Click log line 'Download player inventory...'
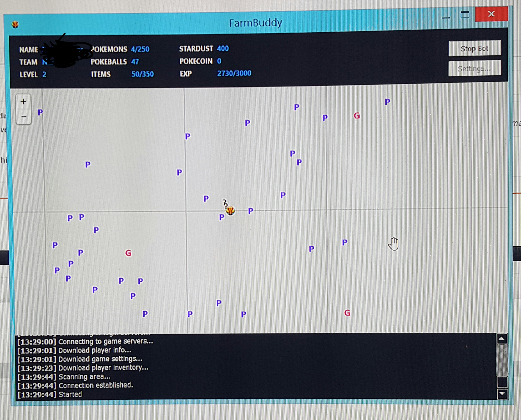 pos(83,368)
